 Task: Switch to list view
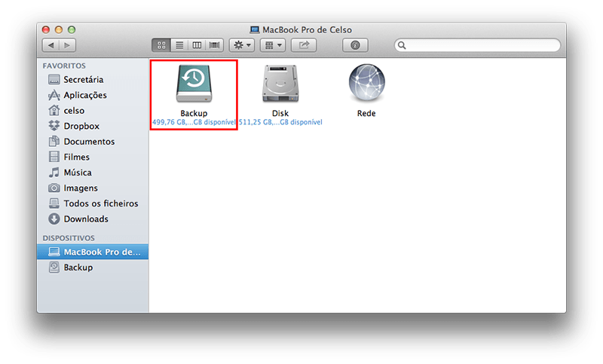(179, 45)
